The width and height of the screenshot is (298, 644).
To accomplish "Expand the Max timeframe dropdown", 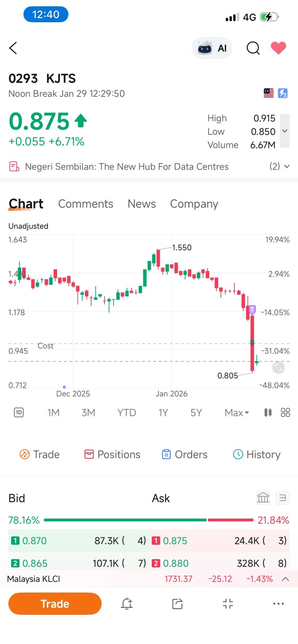I will point(237,413).
